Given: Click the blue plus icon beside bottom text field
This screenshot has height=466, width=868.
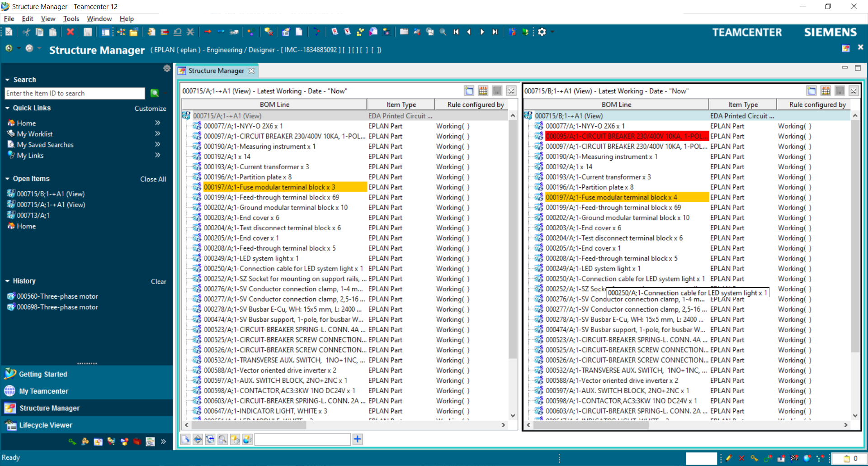Looking at the screenshot, I should pos(358,439).
